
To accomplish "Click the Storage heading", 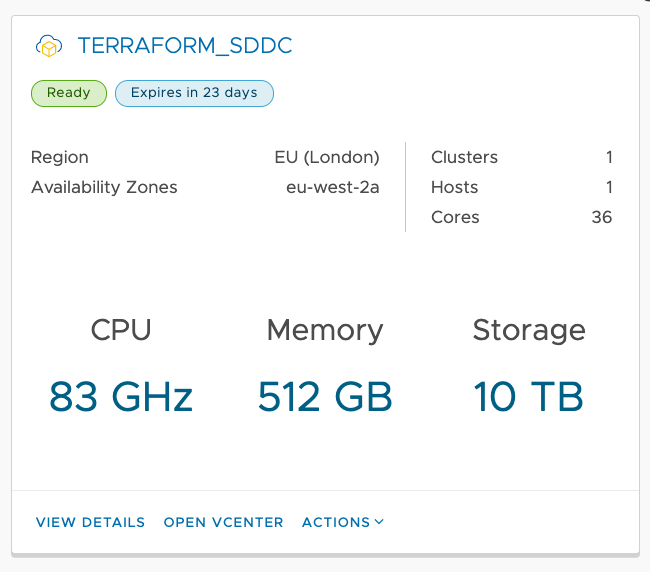I will (x=529, y=330).
